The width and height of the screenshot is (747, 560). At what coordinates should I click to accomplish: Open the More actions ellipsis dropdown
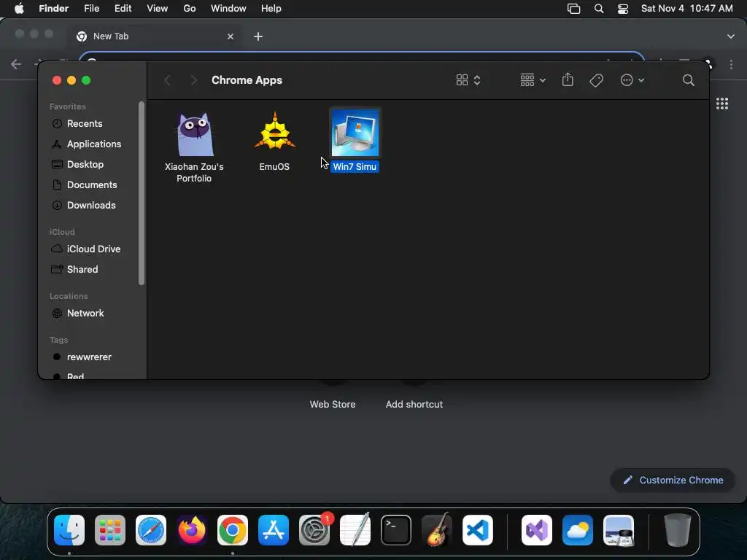tap(632, 80)
